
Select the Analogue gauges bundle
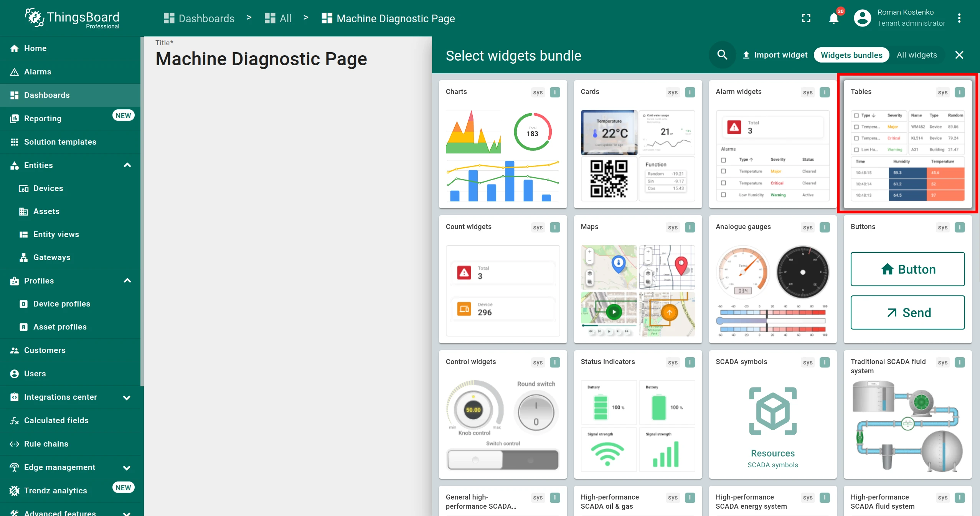tap(773, 279)
